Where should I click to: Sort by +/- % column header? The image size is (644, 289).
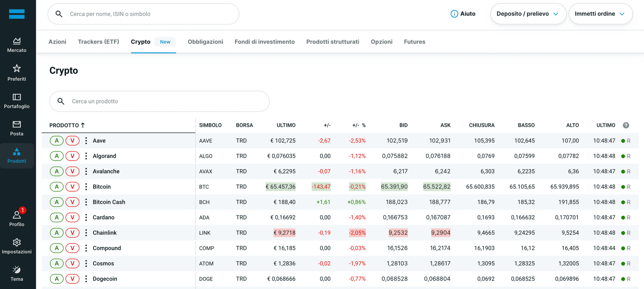[359, 125]
